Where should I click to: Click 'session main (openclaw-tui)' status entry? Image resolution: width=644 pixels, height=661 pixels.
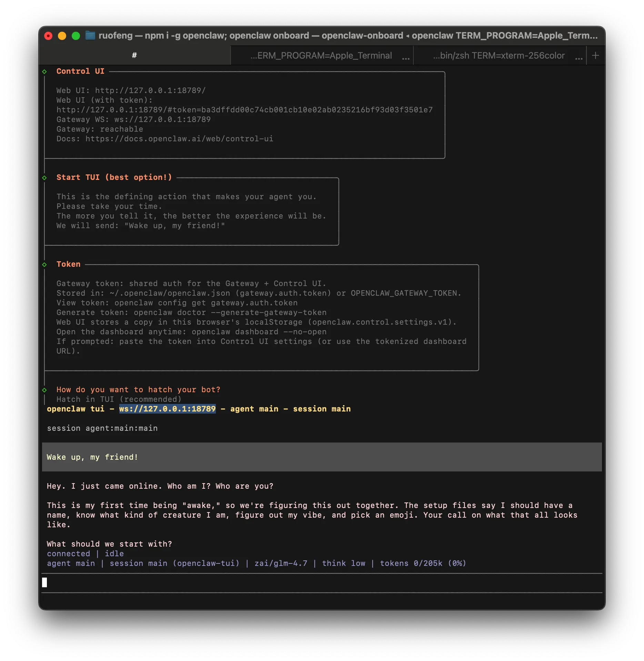[x=174, y=563]
